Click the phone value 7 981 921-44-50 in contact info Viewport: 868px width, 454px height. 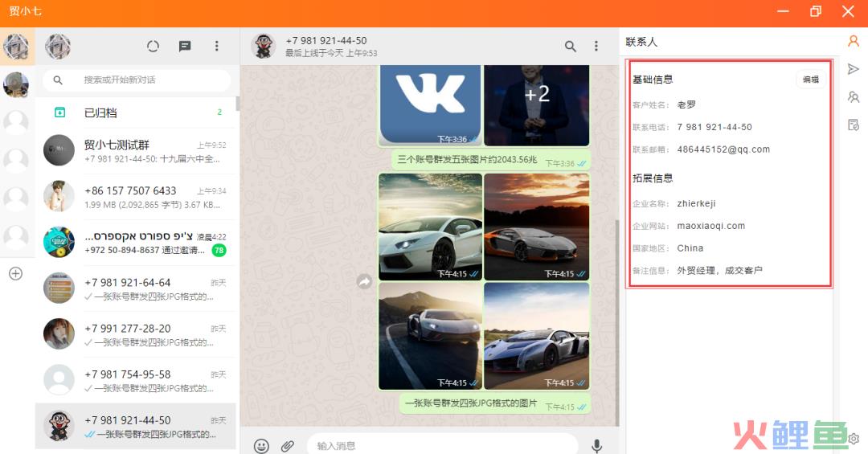pyautogui.click(x=714, y=127)
